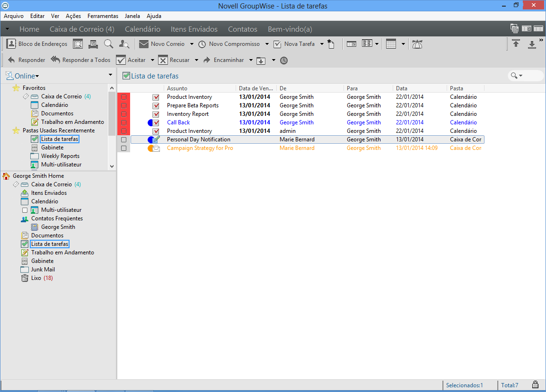Toggle Multi-utilisateur checkbox in George Smith Home tree
546x392 pixels.
[25, 210]
